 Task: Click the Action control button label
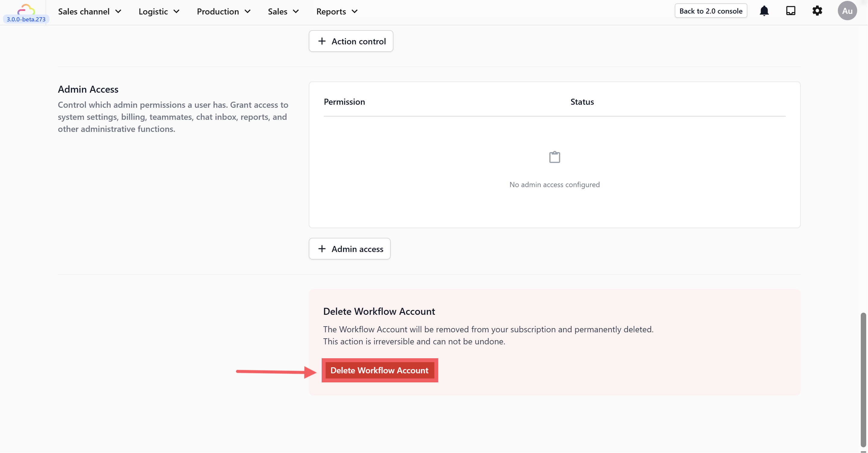(358, 41)
